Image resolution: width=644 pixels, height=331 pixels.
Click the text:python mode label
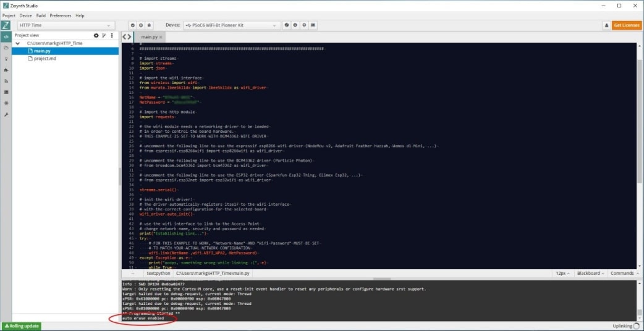coord(159,273)
